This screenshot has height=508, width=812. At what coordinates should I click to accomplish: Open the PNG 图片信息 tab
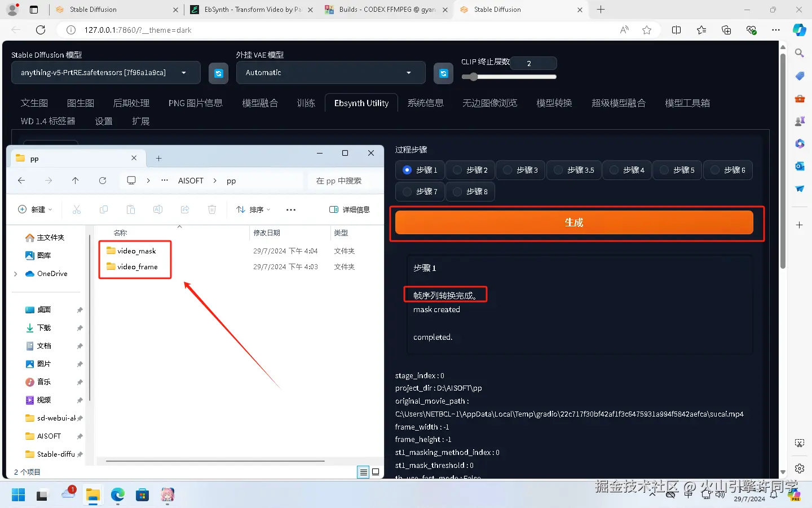tap(196, 103)
